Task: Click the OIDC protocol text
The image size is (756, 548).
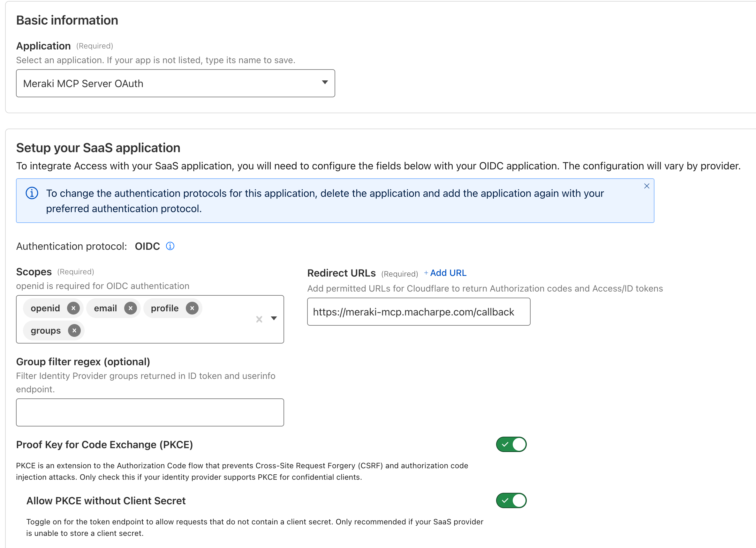Action: 147,246
